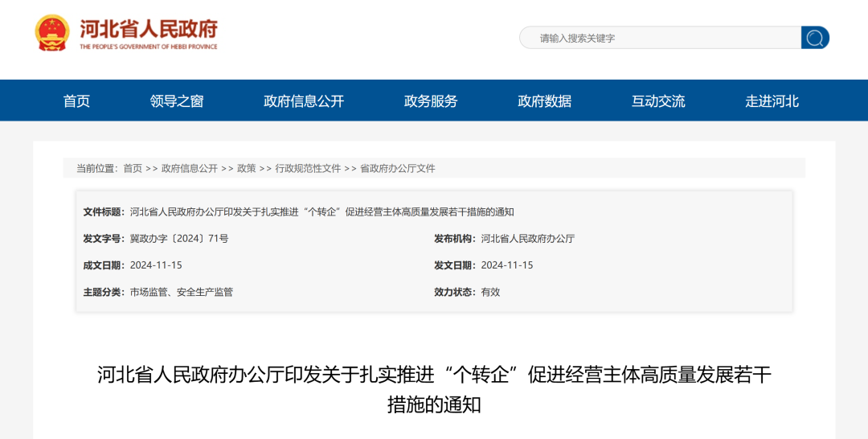Click the publishing agency 河北省人民政府办公厅
This screenshot has width=868, height=439.
pos(527,239)
